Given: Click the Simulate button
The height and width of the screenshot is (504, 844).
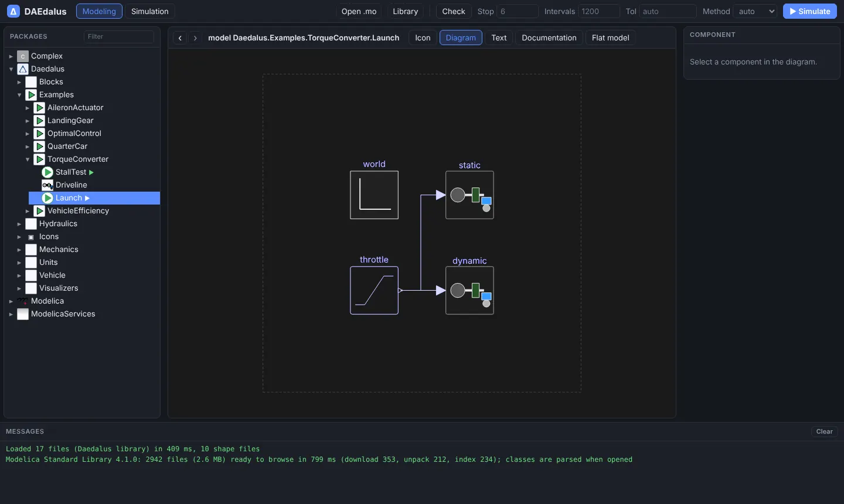Looking at the screenshot, I should pos(810,11).
